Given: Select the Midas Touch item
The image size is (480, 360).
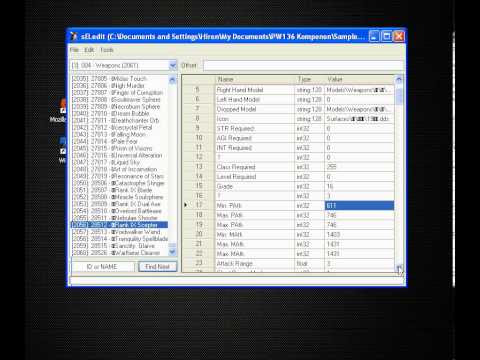Looking at the screenshot, I should point(119,79).
